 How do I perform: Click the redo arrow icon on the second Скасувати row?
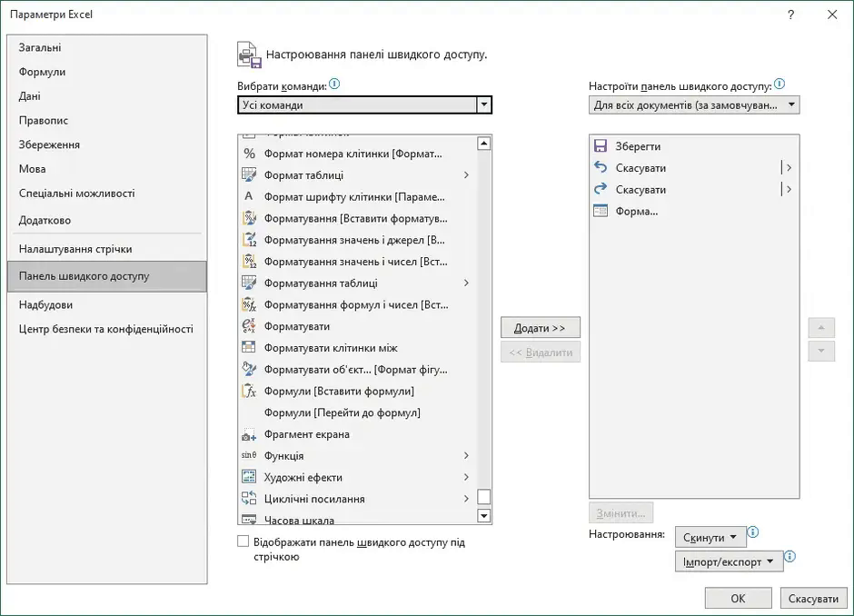[x=601, y=189]
